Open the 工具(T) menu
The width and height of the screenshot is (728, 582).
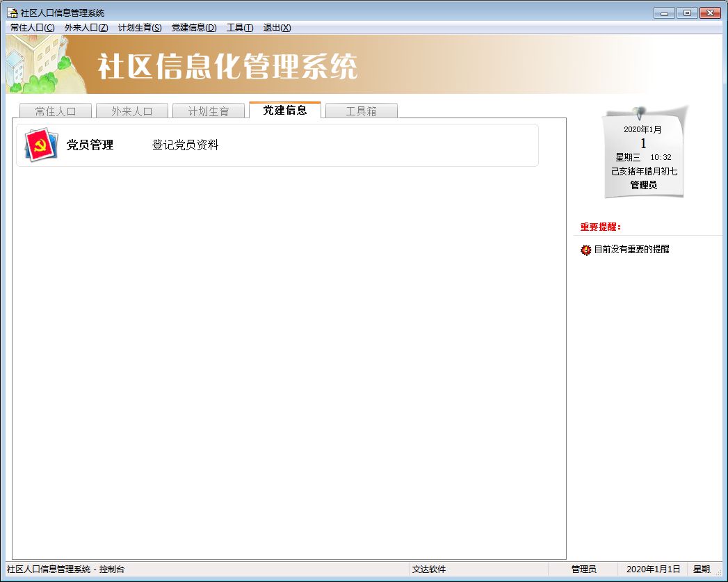(x=240, y=28)
